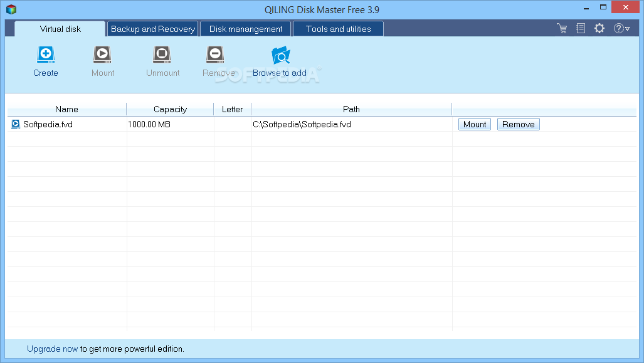Click the Browse to add icon
Screen dimensions: 644x363
281,55
